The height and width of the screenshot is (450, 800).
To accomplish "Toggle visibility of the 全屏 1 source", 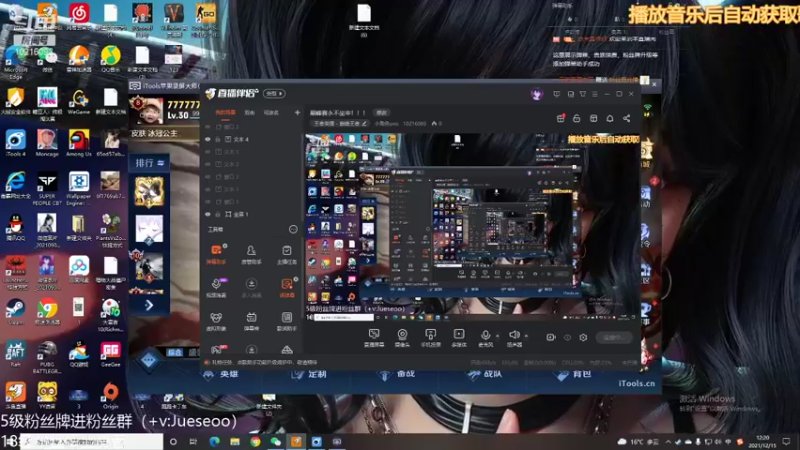I will (x=208, y=214).
